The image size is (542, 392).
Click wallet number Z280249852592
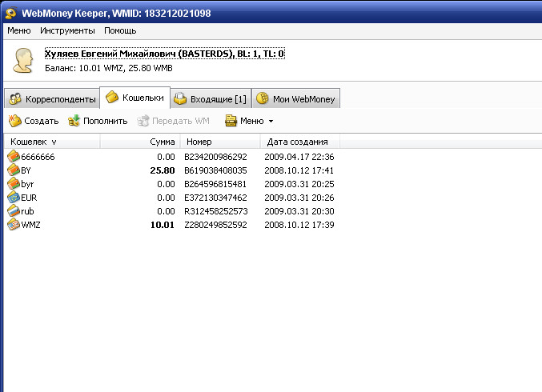(215, 225)
